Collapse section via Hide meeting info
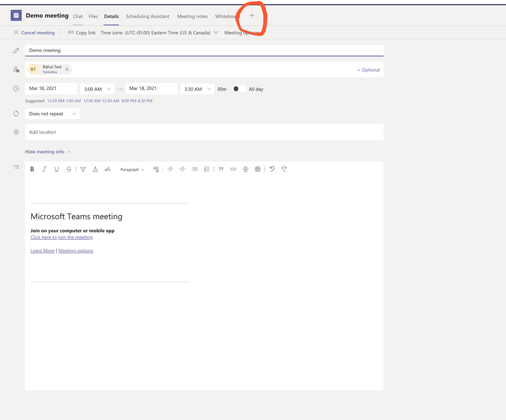Image resolution: width=506 pixels, height=420 pixels. pos(48,152)
